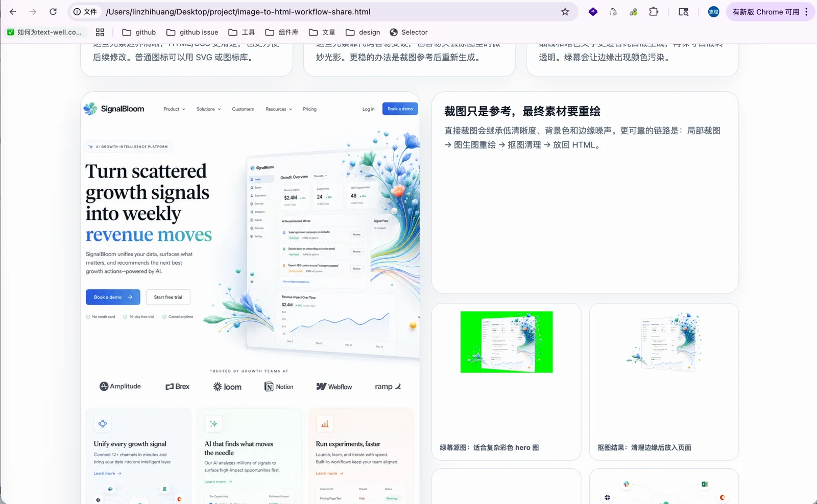Open the apps grid icon in the bookmarks bar
This screenshot has height=504, width=817.
coord(100,32)
